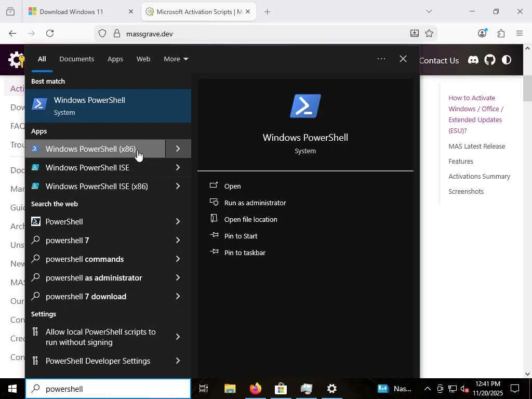Open Windows Start menu

[12, 389]
